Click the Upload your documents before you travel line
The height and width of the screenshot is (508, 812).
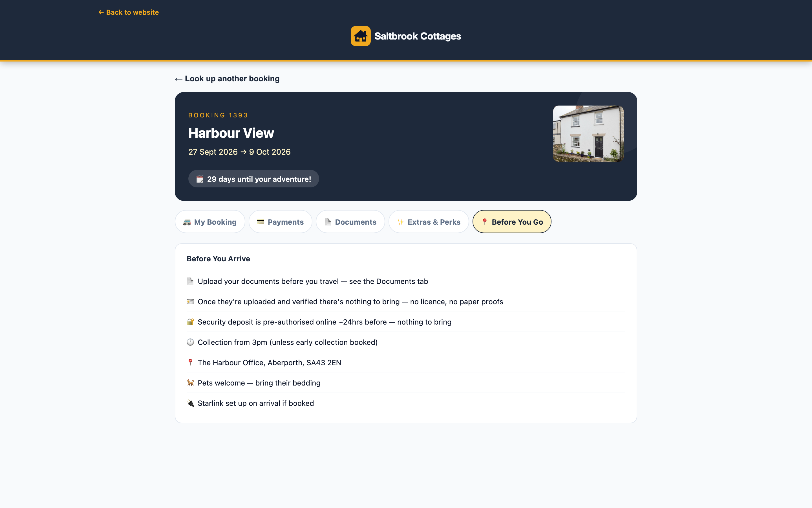coord(313,281)
